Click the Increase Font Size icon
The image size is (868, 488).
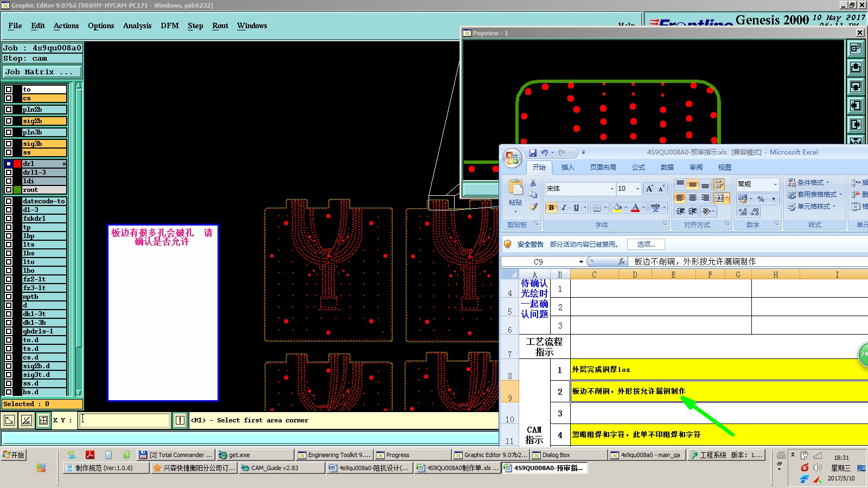[649, 189]
